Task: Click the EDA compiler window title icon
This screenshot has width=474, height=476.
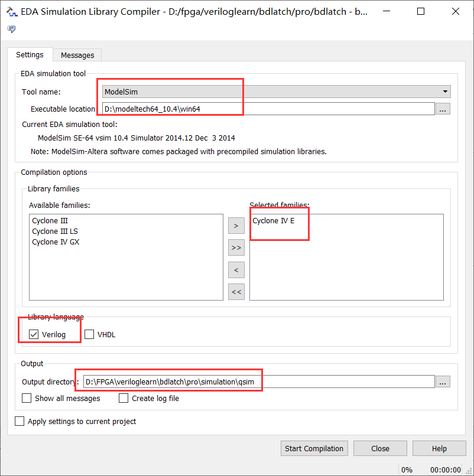Action: click(12, 12)
